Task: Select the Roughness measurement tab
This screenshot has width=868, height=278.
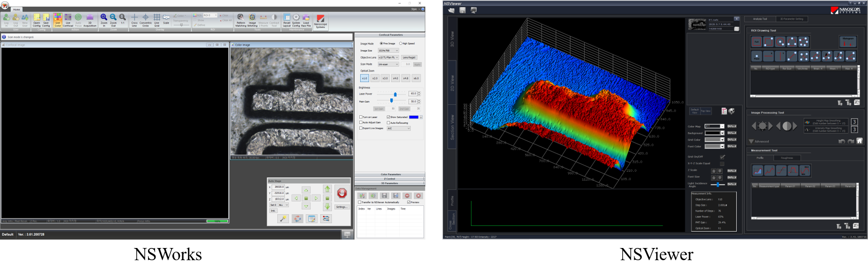Action: [787, 158]
